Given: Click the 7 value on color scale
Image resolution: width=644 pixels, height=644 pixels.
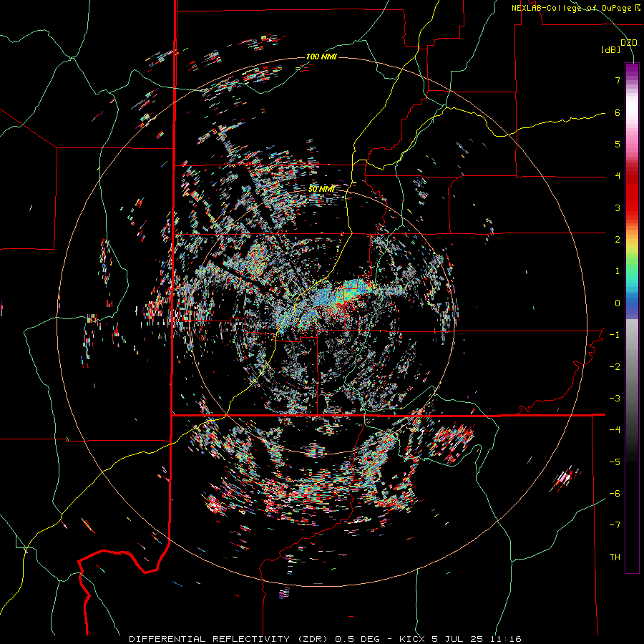Looking at the screenshot, I should tap(618, 80).
